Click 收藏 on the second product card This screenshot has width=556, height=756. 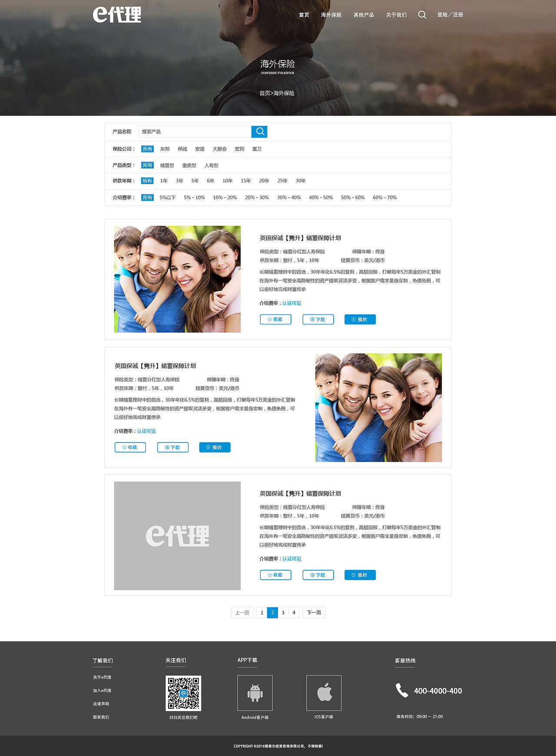(x=130, y=447)
